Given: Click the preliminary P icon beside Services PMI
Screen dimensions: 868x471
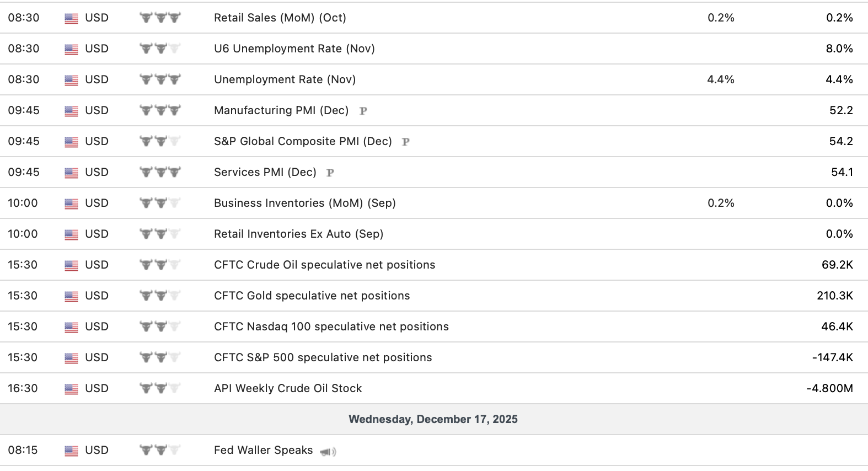Looking at the screenshot, I should tap(330, 173).
